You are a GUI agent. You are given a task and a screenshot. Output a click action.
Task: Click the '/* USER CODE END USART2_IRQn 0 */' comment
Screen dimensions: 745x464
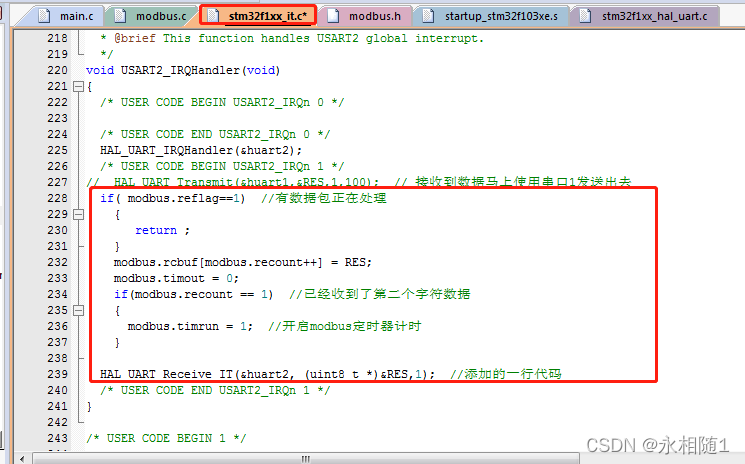[215, 134]
